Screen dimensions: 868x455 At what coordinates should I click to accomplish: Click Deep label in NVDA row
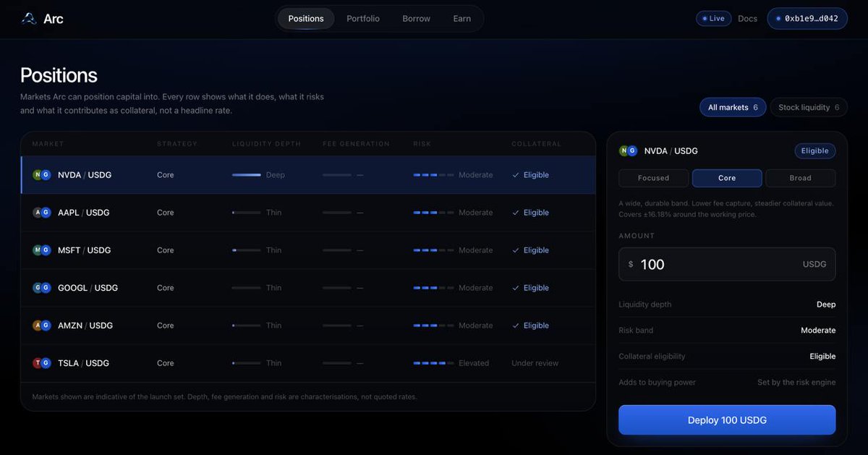click(x=276, y=175)
